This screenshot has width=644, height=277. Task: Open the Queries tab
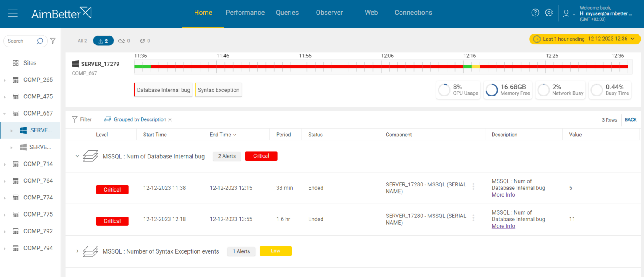pos(287,13)
